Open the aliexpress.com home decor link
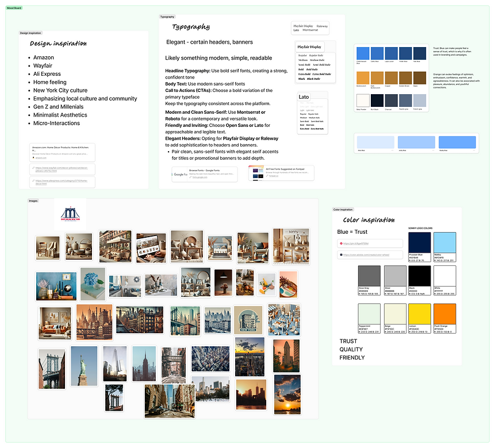Screen dimensions: 495x448 pyautogui.click(x=62, y=182)
